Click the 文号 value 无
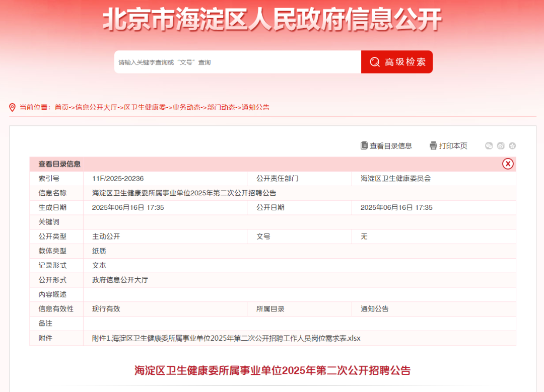This screenshot has height=392, width=544. coord(364,237)
